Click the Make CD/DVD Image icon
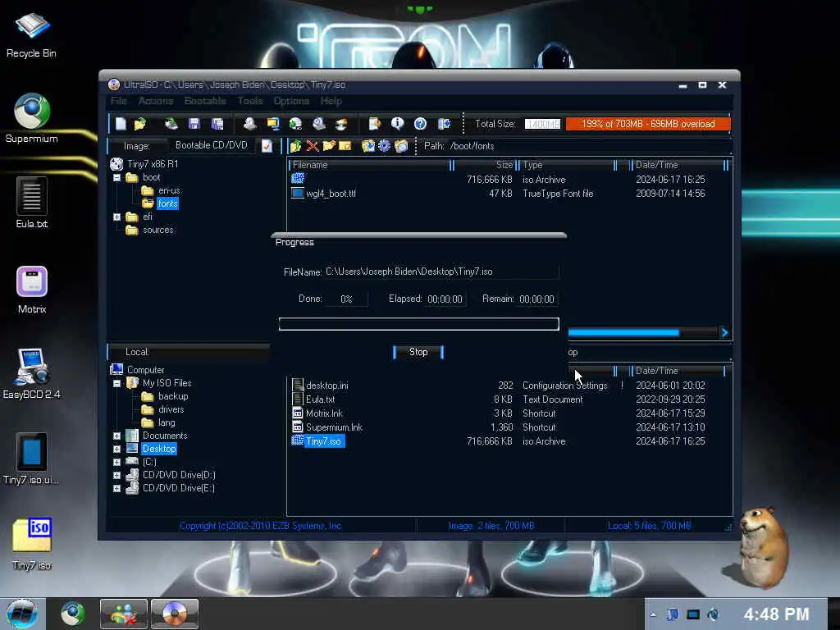The image size is (840, 630). (249, 124)
